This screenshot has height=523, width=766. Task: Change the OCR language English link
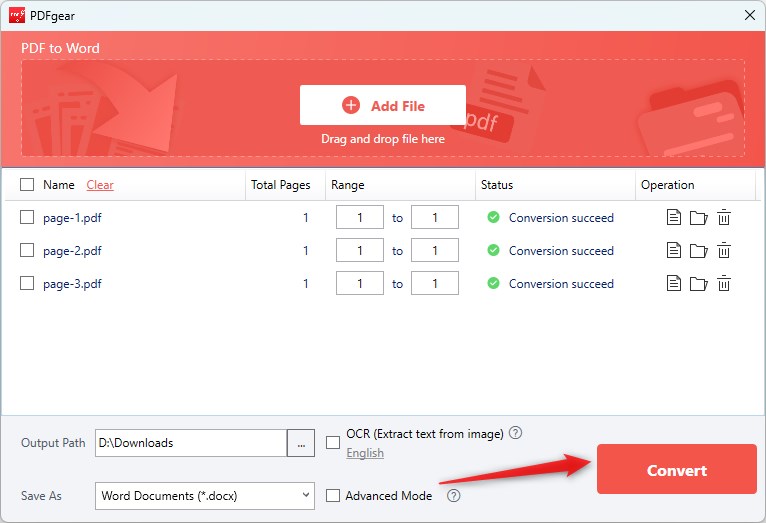[x=365, y=453]
